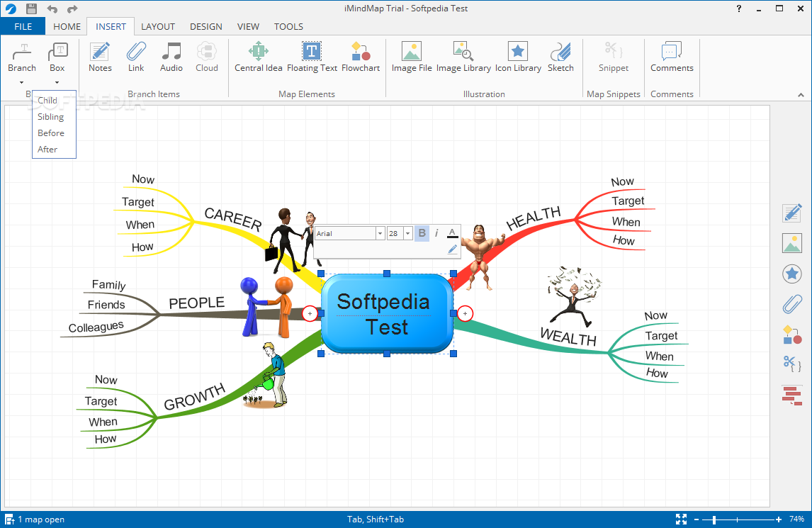The width and height of the screenshot is (812, 528).
Task: Open the Arial font dropdown
Action: [380, 233]
